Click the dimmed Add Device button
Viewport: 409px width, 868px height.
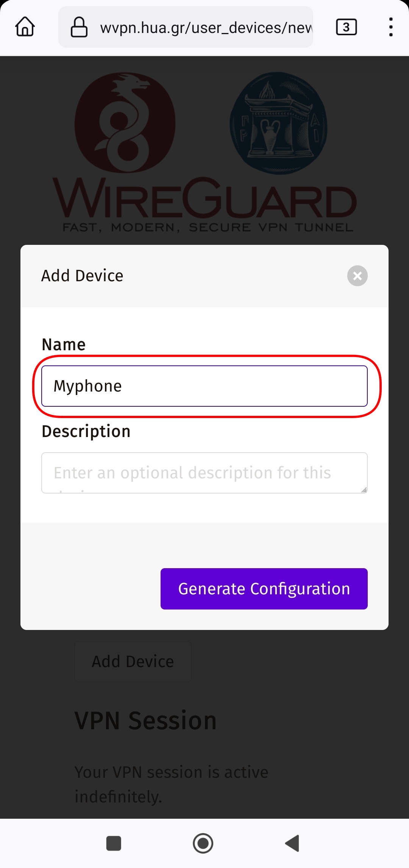[x=133, y=661]
